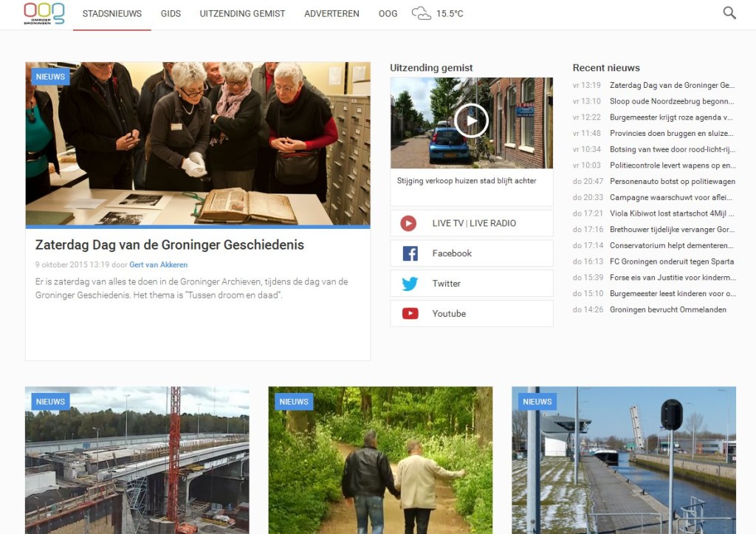Go to Uitzending Gemist in navigation
756x534 pixels.
tap(242, 13)
